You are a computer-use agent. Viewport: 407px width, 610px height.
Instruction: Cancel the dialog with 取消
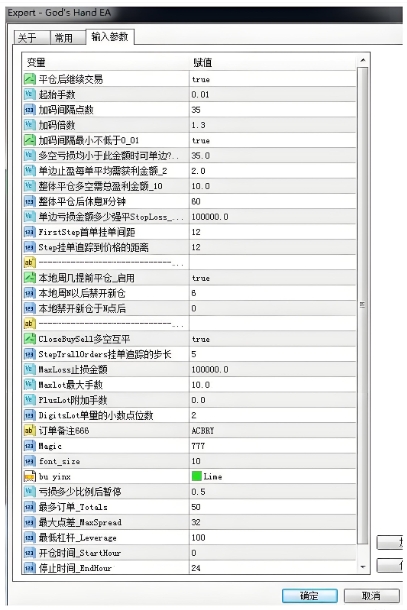pyautogui.click(x=372, y=596)
